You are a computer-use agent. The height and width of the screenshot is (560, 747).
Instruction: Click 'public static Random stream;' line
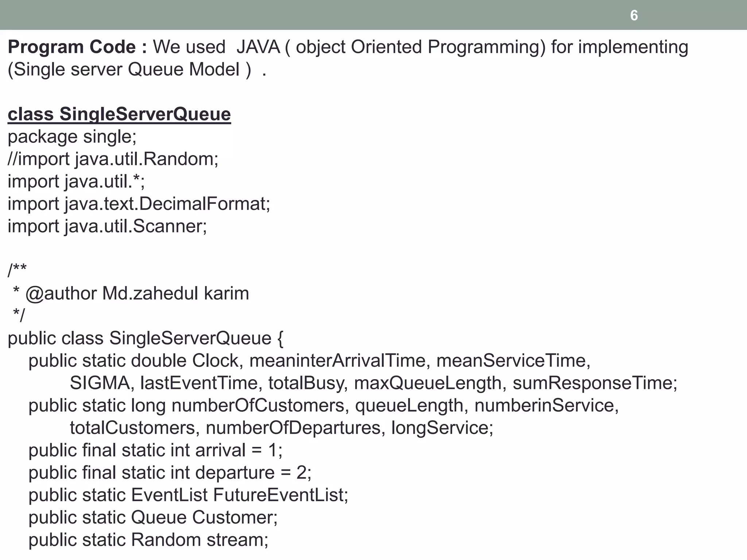[148, 540]
